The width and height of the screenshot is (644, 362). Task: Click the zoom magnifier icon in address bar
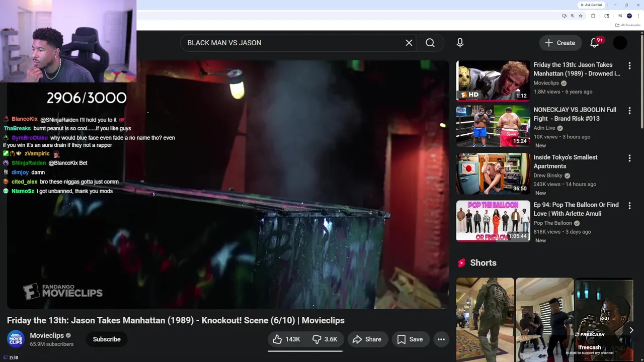coord(572,16)
